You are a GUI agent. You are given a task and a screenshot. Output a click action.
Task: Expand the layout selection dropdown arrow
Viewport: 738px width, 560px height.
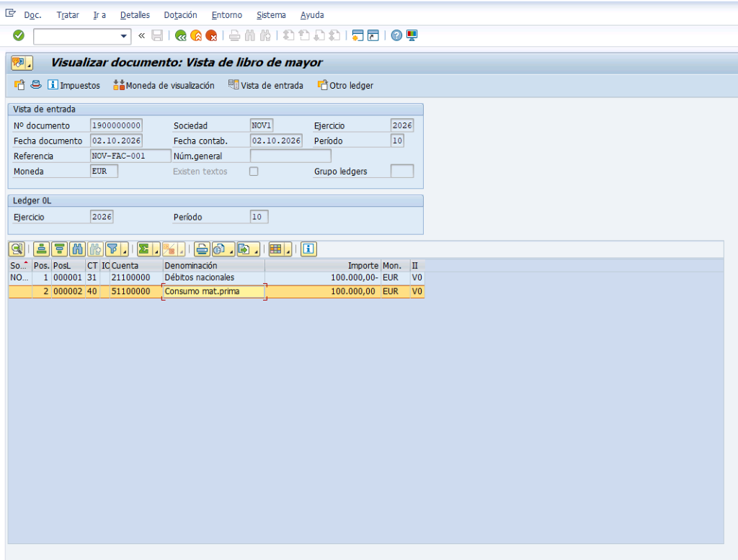288,250
